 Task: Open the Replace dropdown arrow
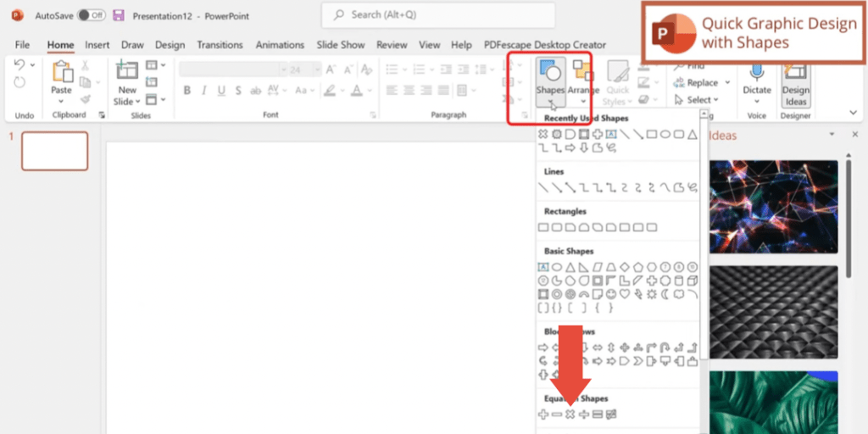tap(727, 83)
